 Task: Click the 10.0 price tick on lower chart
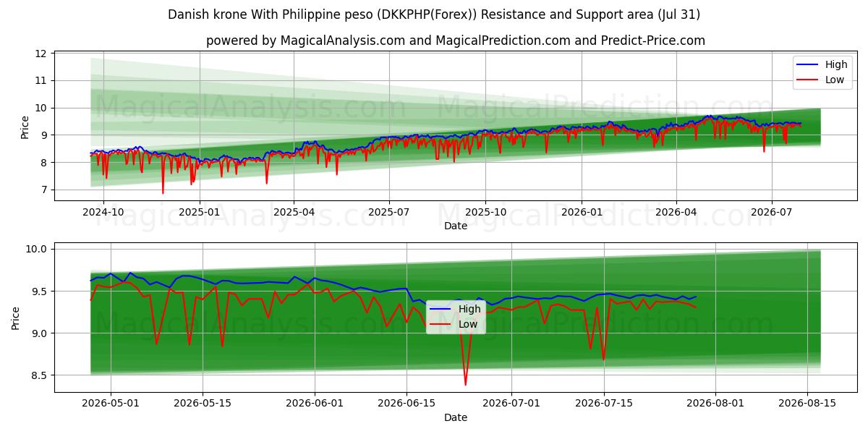pyautogui.click(x=36, y=250)
